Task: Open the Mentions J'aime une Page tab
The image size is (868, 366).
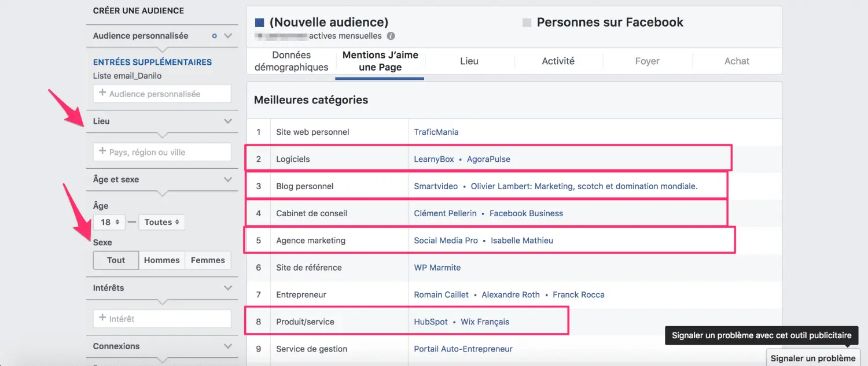Action: coord(380,61)
